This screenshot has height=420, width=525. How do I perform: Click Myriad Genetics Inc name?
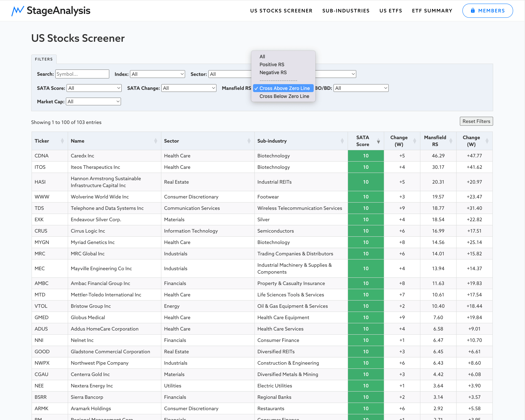coord(93,242)
